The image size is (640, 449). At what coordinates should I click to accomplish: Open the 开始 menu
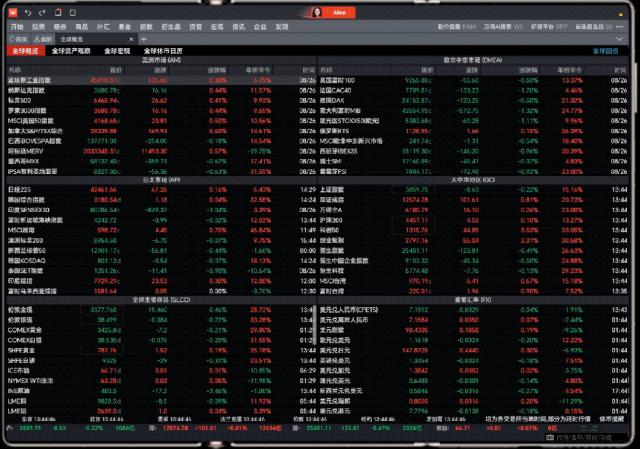[x=16, y=26]
